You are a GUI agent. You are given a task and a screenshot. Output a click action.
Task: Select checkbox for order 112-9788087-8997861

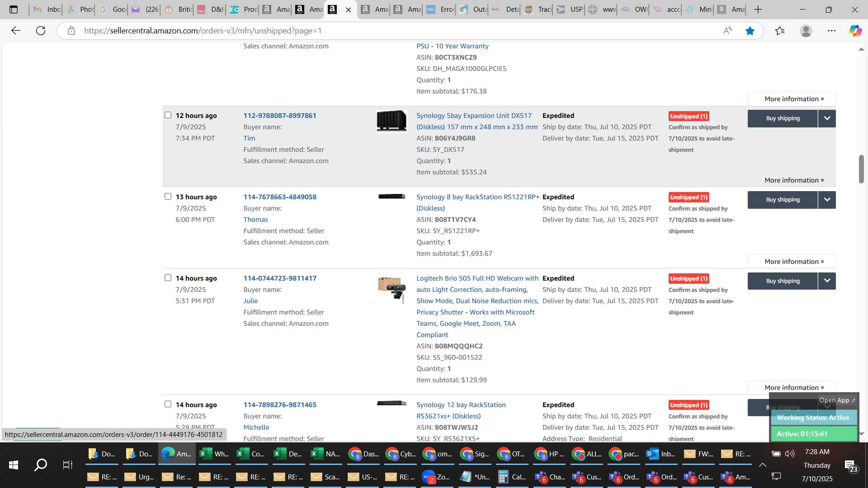[168, 115]
